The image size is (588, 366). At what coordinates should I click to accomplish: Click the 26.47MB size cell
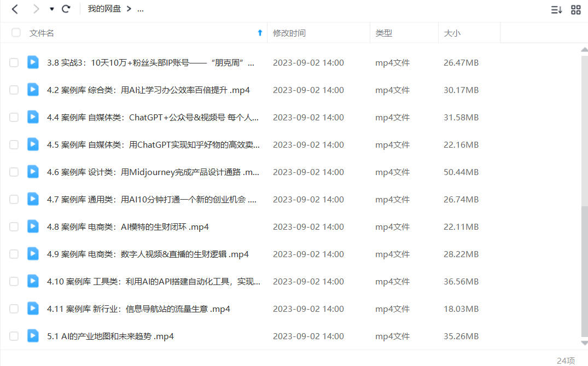click(x=461, y=62)
